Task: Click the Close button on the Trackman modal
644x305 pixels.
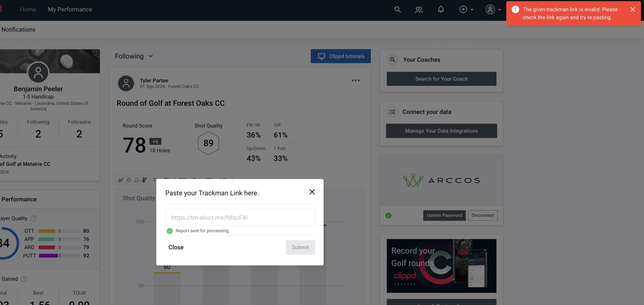Action: click(x=176, y=247)
